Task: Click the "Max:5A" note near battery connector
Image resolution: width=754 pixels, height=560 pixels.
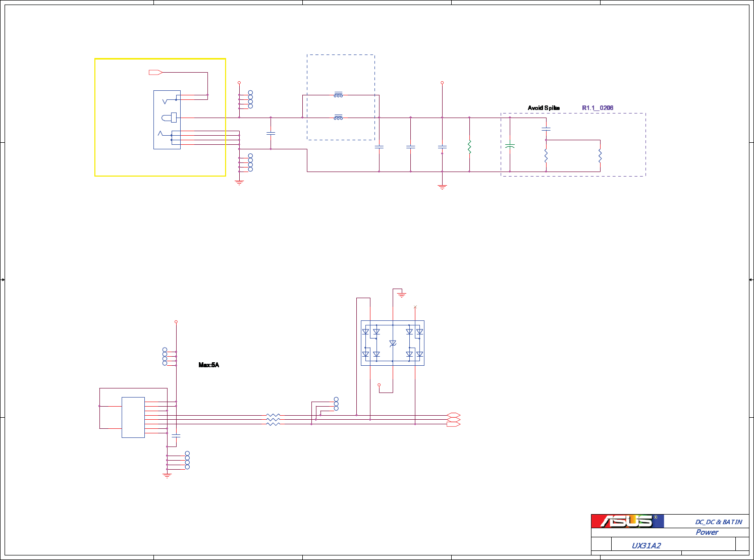Action: (209, 365)
